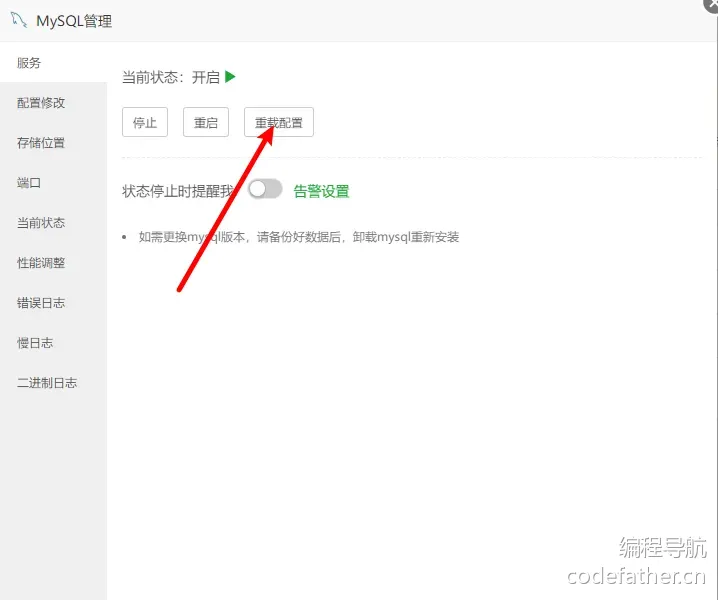
Task: Click the 重载配置 button
Action: click(x=279, y=123)
